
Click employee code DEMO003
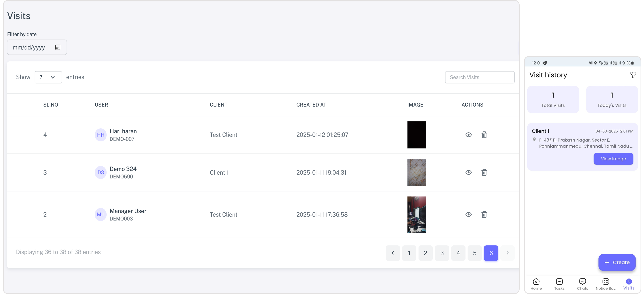tap(121, 219)
